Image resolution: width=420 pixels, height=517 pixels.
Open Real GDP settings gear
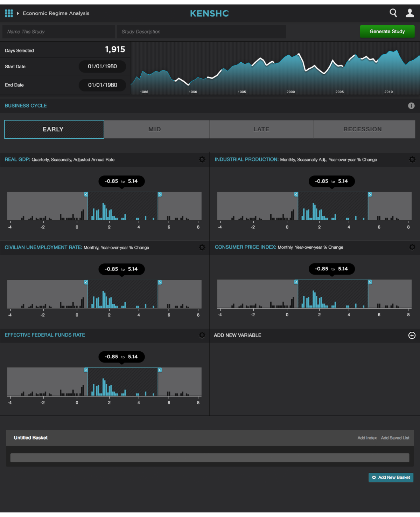point(202,159)
